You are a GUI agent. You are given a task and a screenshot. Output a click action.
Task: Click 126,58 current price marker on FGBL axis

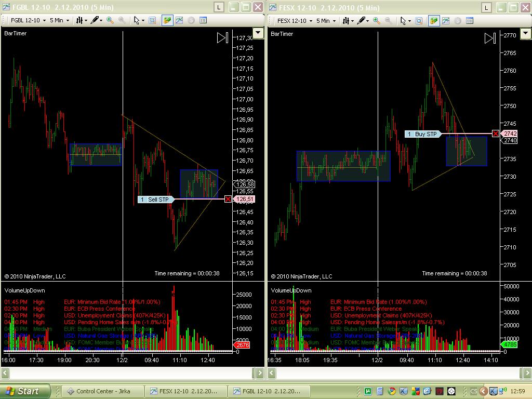pos(245,184)
